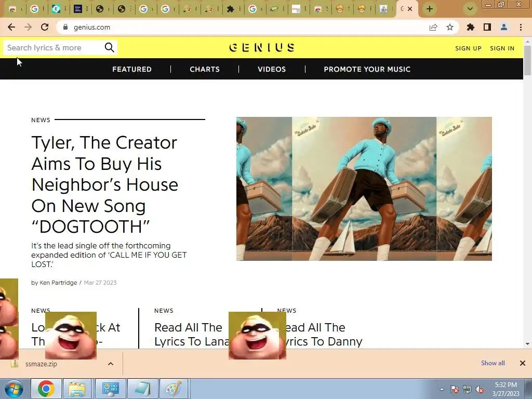Open the tab search dropdown chevron

[470, 9]
